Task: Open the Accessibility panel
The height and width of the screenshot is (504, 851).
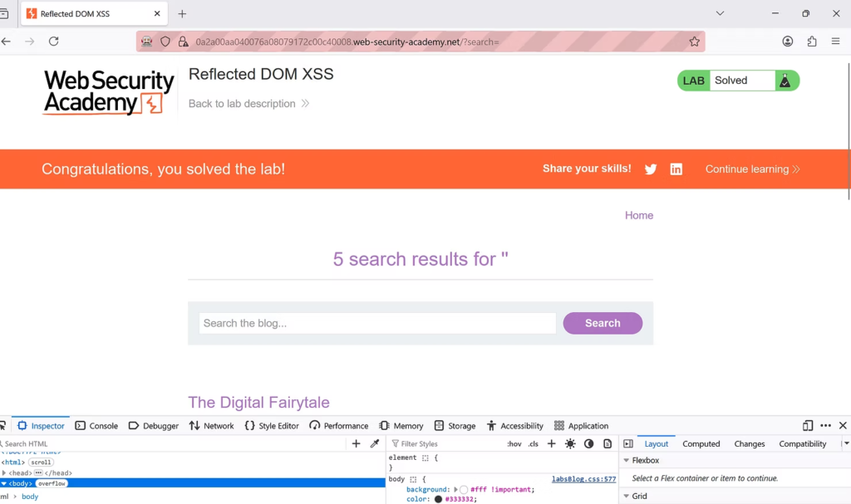Action: [x=515, y=426]
